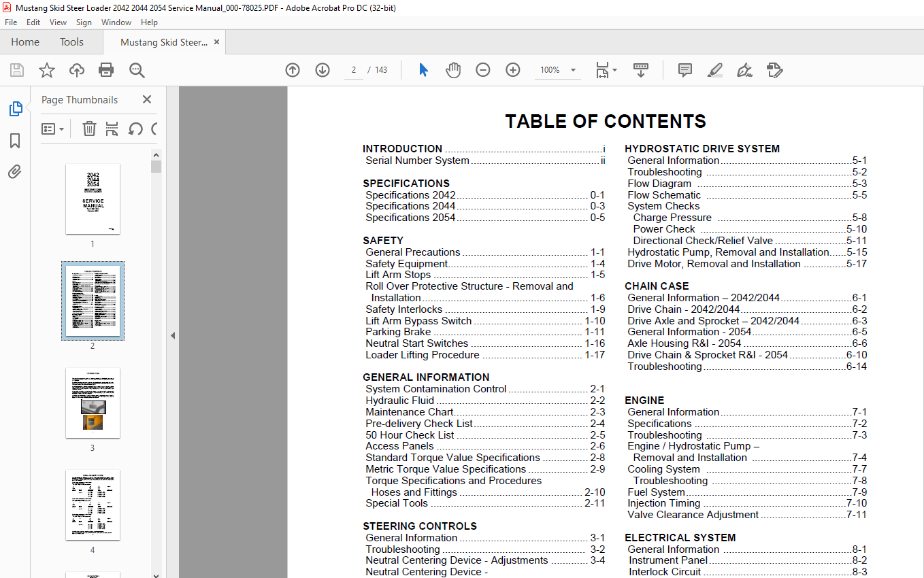This screenshot has height=578, width=924.
Task: Click the upload to cloud icon
Action: 77,70
